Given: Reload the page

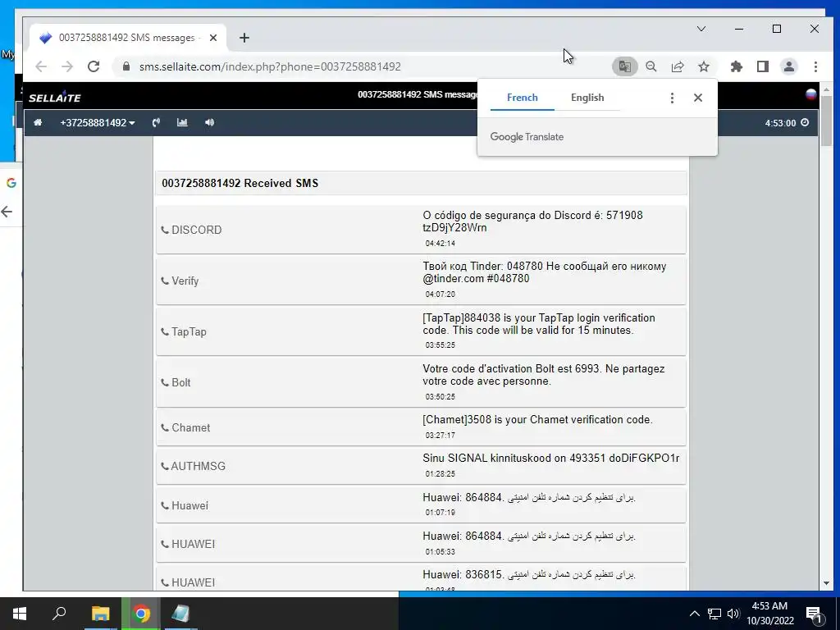Looking at the screenshot, I should point(94,66).
